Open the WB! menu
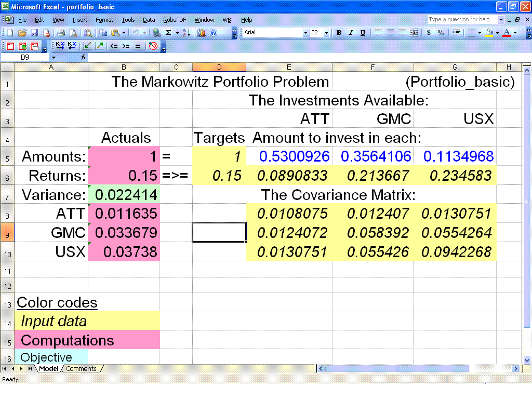532x399 pixels. pyautogui.click(x=228, y=20)
